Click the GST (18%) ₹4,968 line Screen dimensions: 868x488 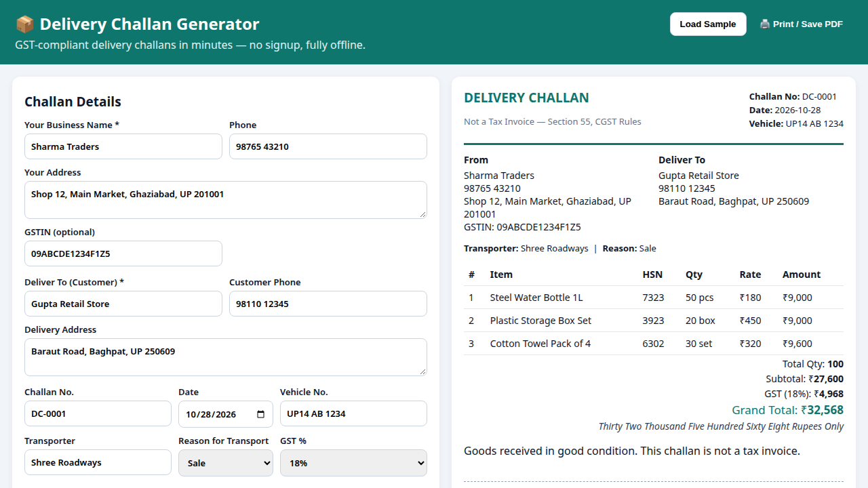coord(804,394)
